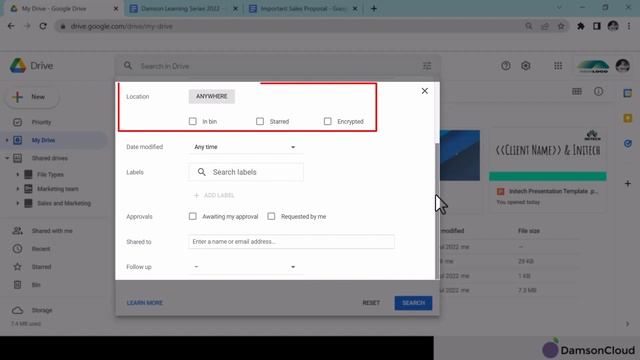Click the ANYWHERE location button
The image size is (640, 360).
211,96
